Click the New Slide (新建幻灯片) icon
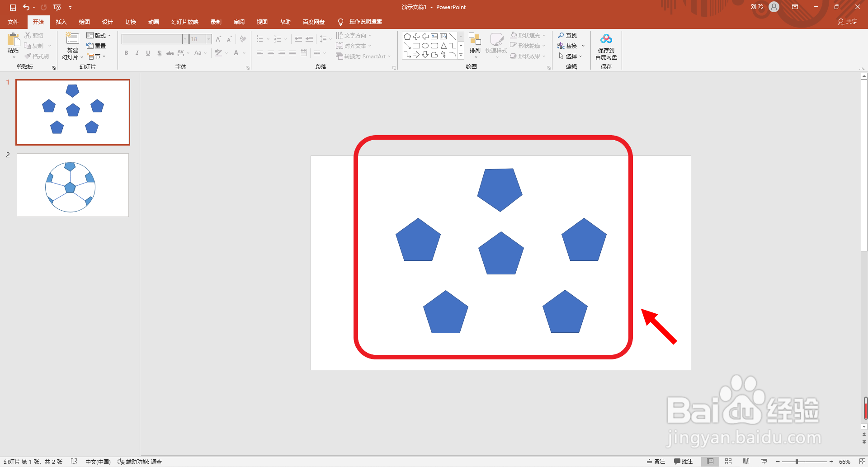 click(72, 39)
